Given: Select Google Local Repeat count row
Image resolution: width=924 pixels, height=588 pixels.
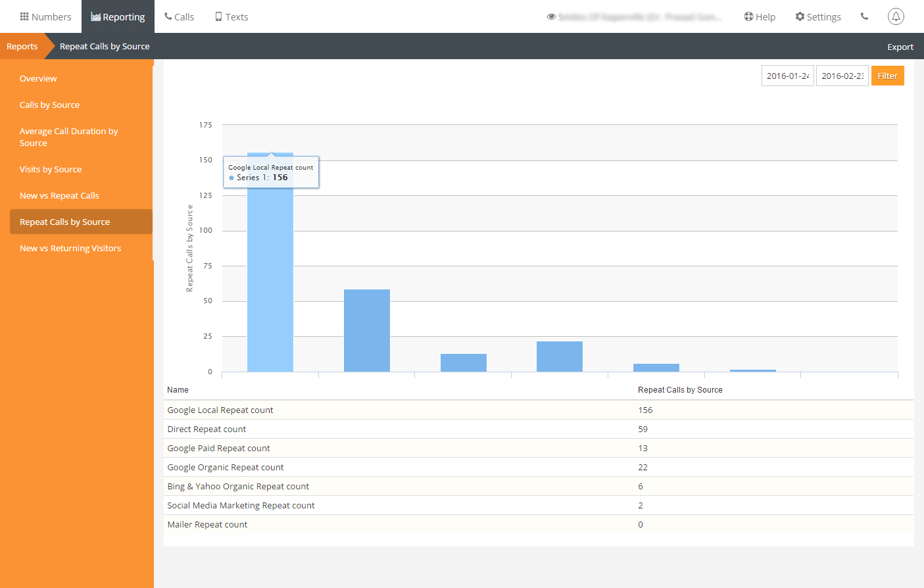Looking at the screenshot, I should pyautogui.click(x=539, y=410).
